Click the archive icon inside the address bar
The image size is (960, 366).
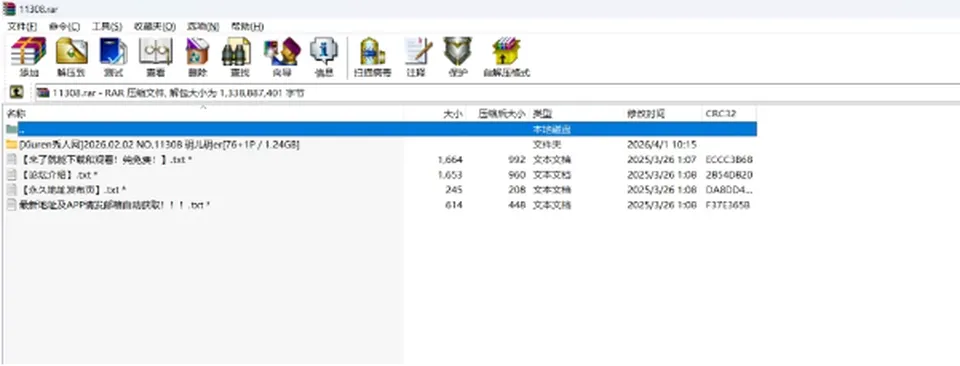[x=43, y=93]
